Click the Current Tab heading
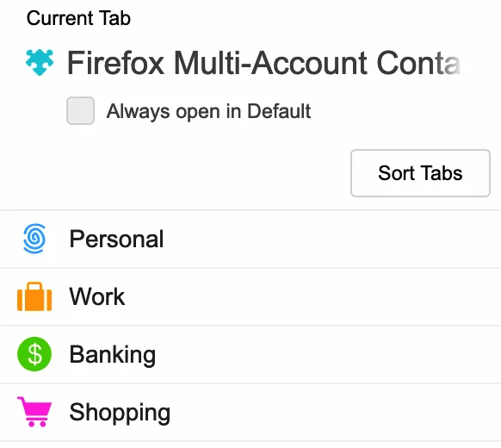The height and width of the screenshot is (448, 501). pos(78,18)
